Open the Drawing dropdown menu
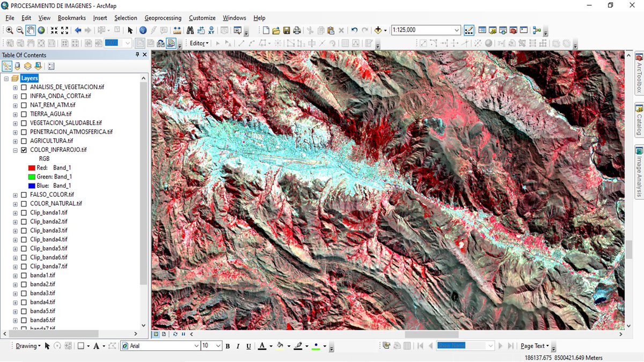The width and height of the screenshot is (644, 362). [x=28, y=346]
